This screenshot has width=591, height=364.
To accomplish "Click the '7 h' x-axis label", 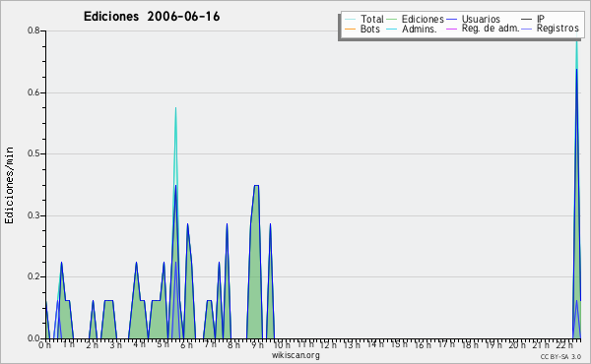I will 210,344.
